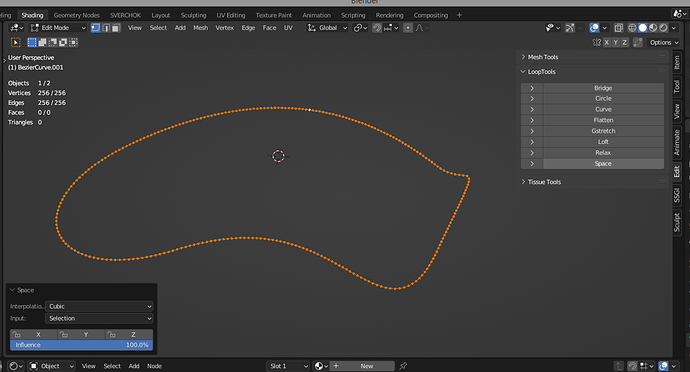690x372 pixels.
Task: Open the Geometry Nodes workspace tab
Action: coord(77,15)
